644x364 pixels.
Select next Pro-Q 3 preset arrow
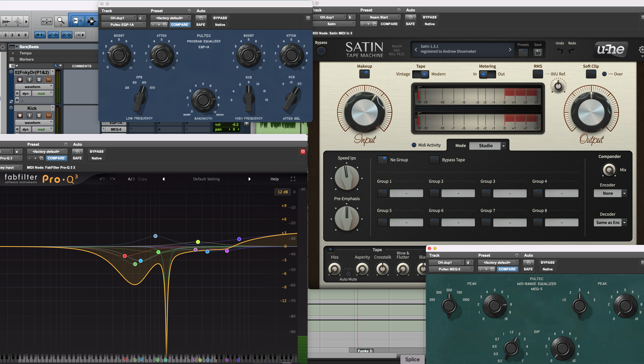pos(249,179)
